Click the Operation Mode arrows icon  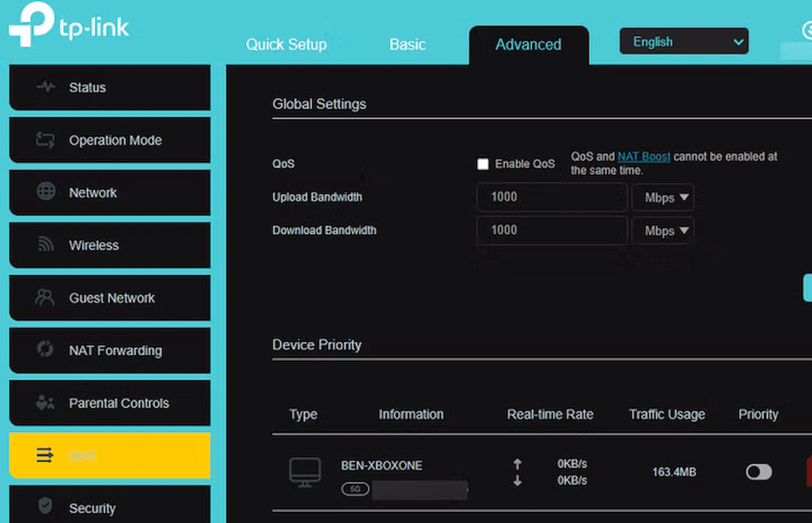(45, 139)
